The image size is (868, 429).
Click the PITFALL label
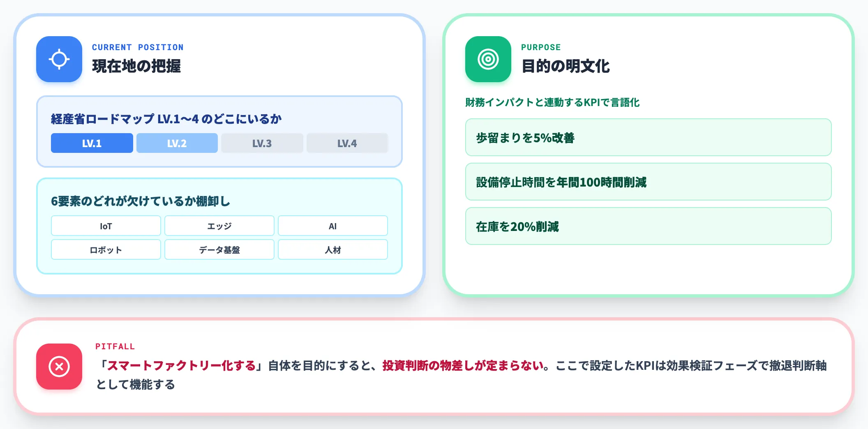coord(115,346)
